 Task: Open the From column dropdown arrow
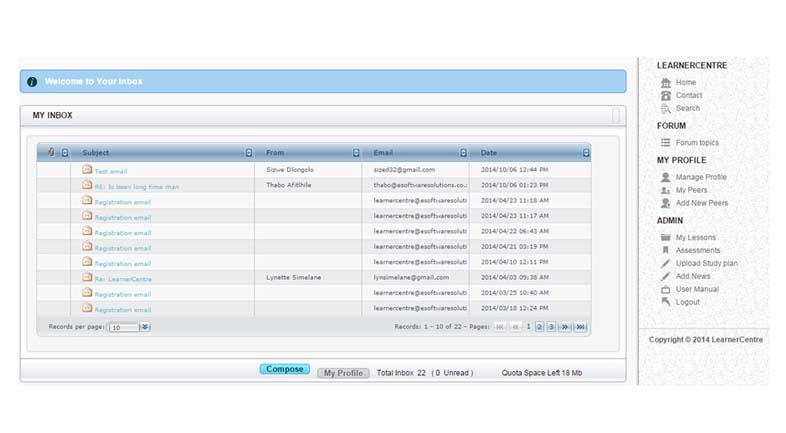(x=356, y=153)
